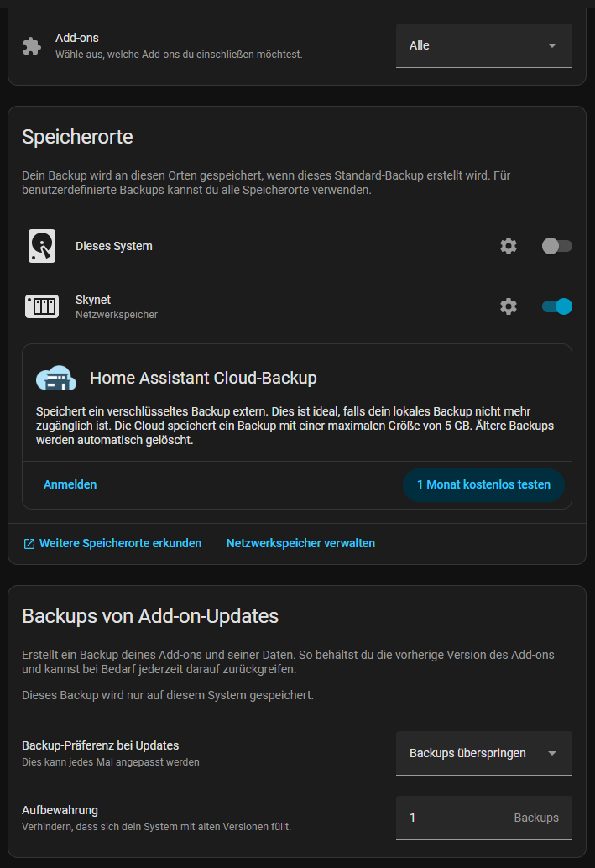Open Weitere Speicherorte erkunden link

click(120, 543)
